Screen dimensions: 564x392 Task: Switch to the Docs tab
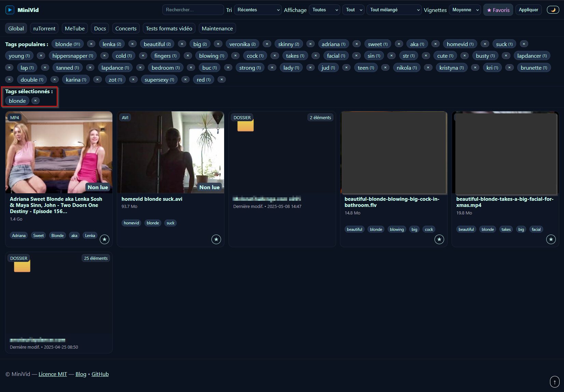tap(100, 28)
